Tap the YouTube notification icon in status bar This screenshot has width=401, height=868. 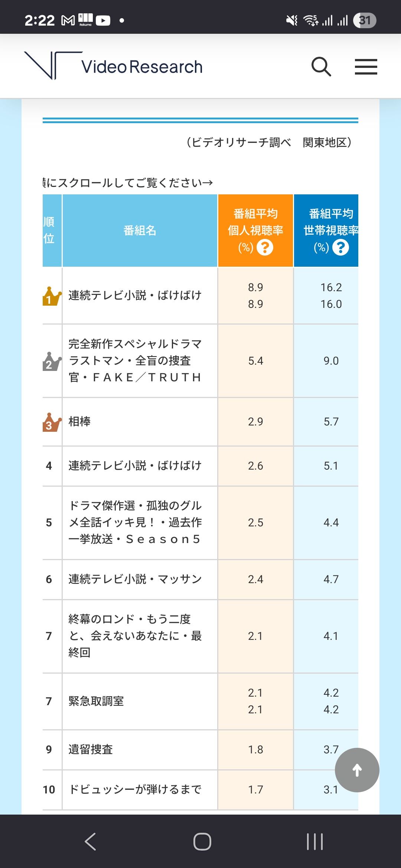pyautogui.click(x=103, y=20)
